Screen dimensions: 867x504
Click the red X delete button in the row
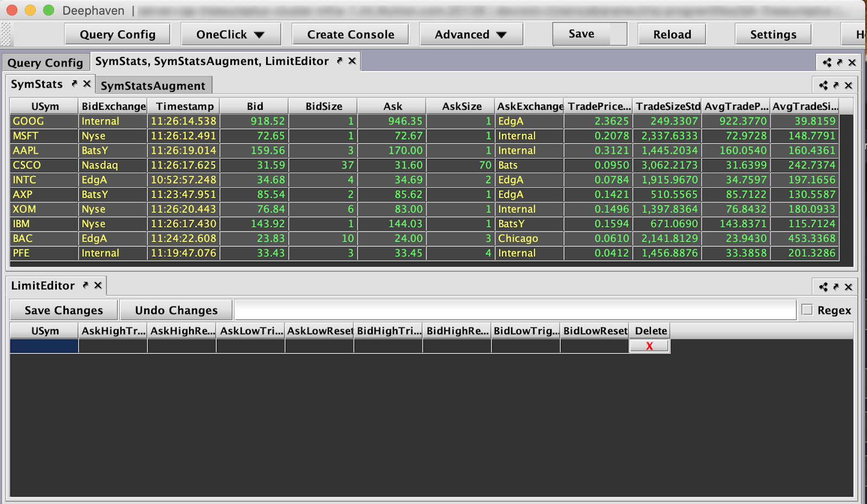pyautogui.click(x=649, y=346)
